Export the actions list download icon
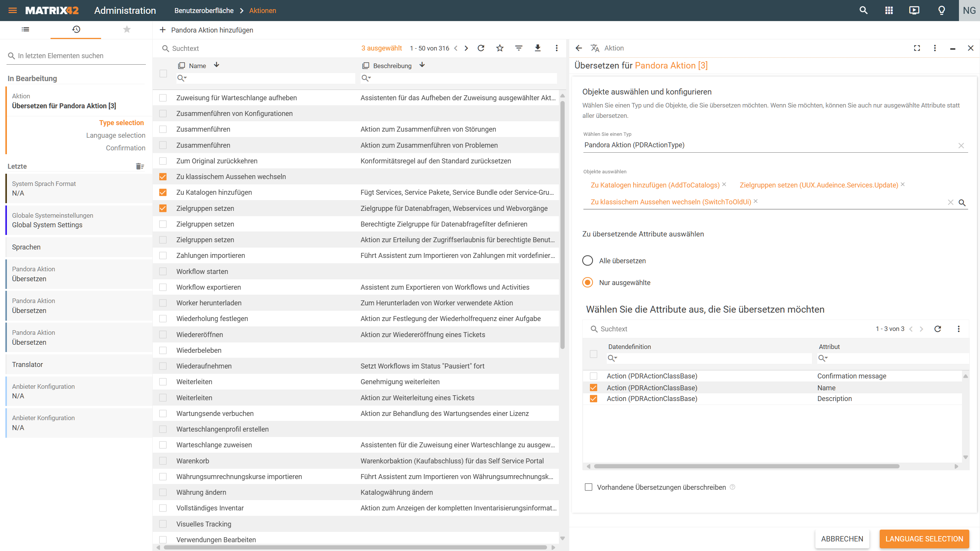 tap(537, 48)
